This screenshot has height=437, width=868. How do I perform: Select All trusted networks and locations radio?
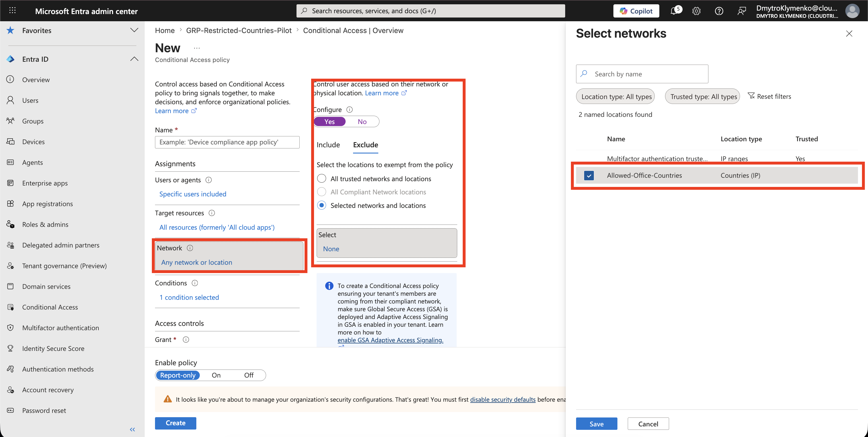pos(322,178)
